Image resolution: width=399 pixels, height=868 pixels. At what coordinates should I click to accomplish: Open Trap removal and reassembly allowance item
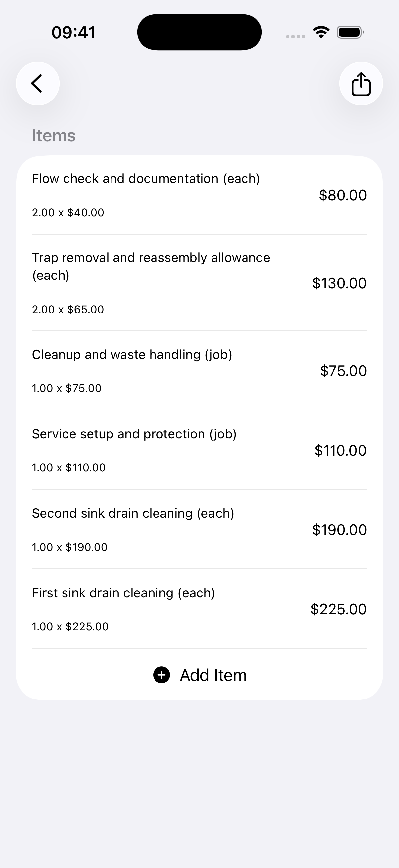click(x=199, y=283)
